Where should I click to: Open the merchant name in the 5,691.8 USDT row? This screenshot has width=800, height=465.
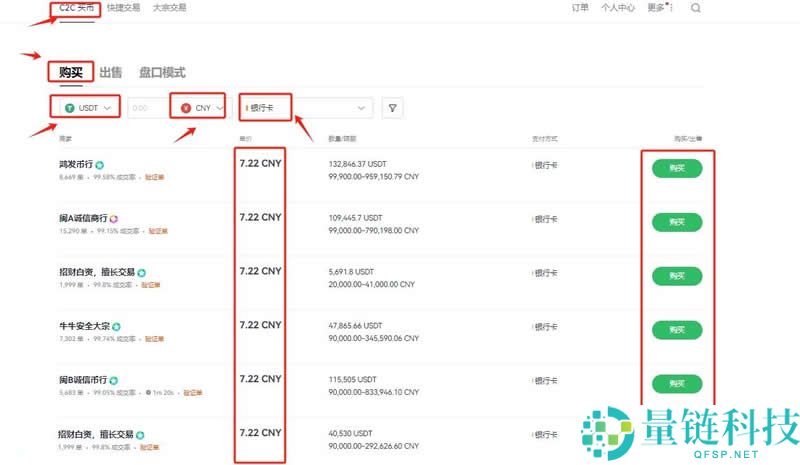[97, 273]
